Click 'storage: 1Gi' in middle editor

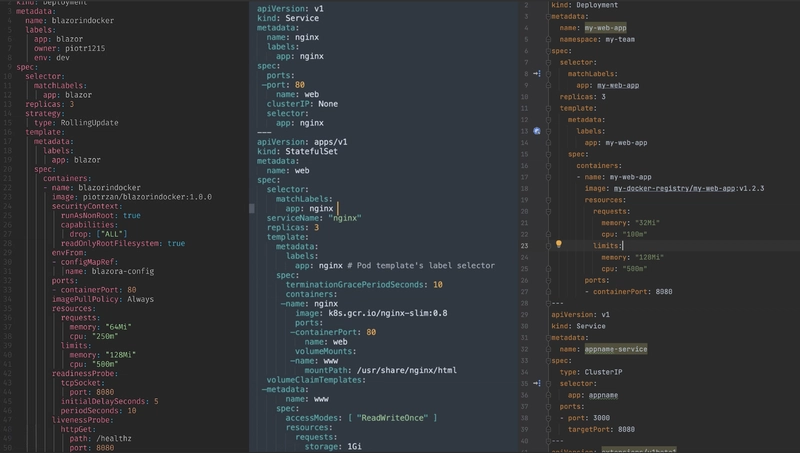click(333, 447)
